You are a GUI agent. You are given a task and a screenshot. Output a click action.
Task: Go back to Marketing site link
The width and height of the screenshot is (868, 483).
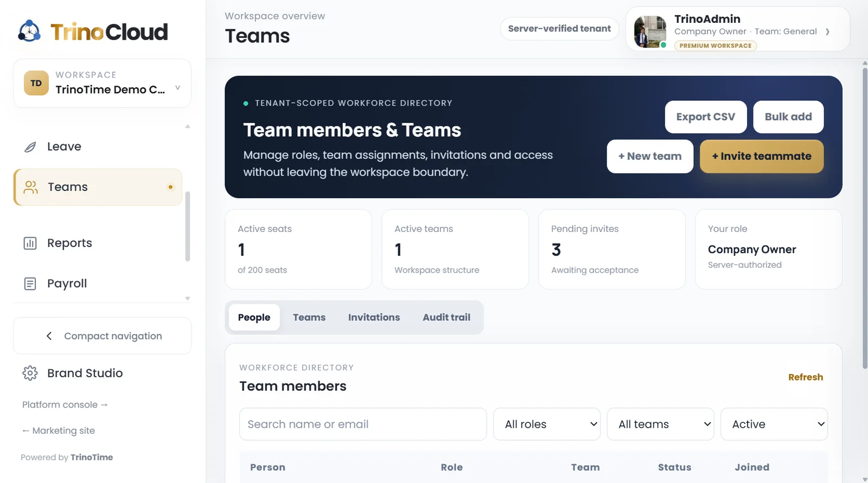click(58, 430)
